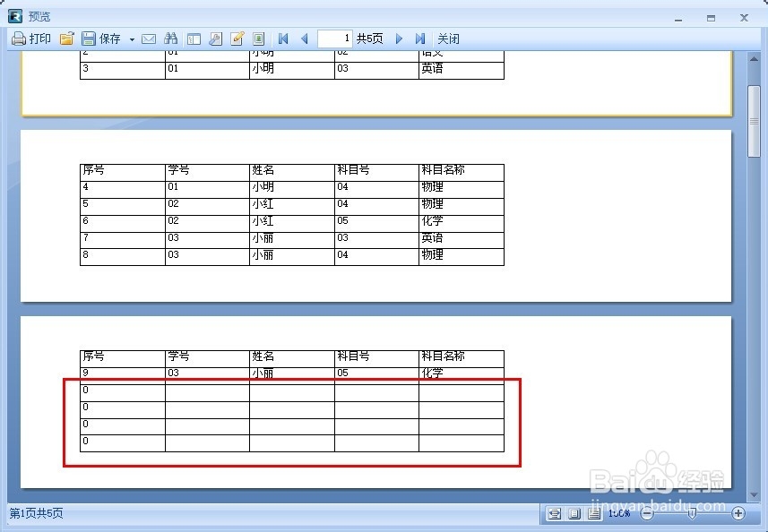Open the Save format dropdown arrow
Screen dimensions: 768x532
pos(131,39)
